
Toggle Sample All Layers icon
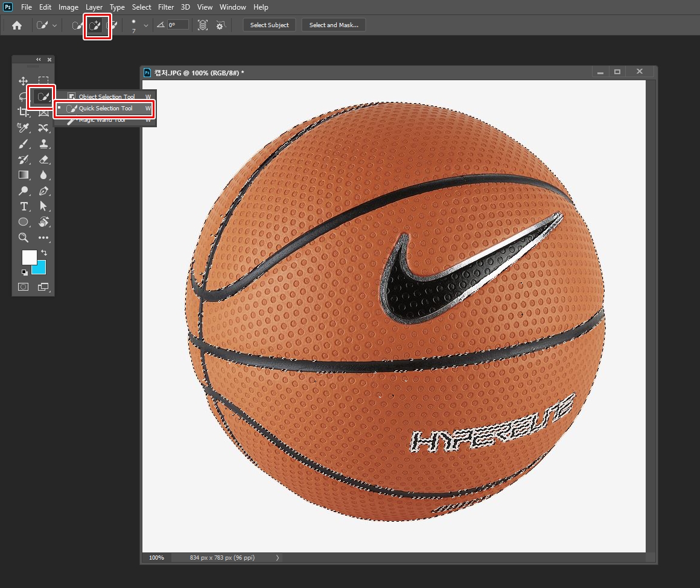click(203, 25)
